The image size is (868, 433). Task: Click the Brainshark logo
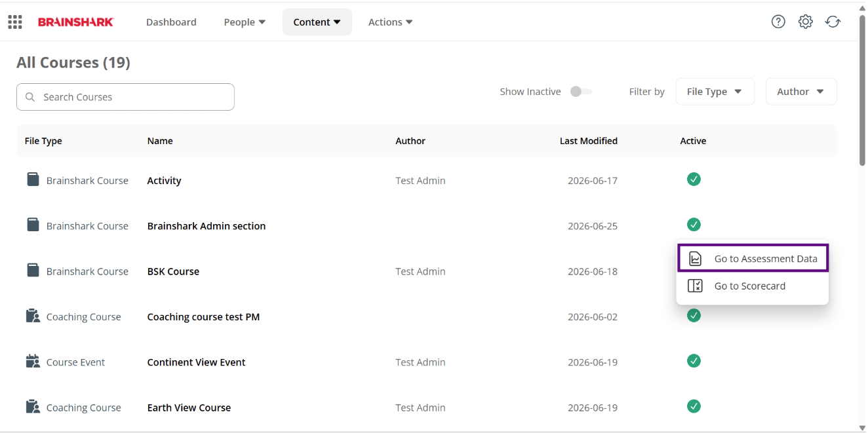pos(75,22)
